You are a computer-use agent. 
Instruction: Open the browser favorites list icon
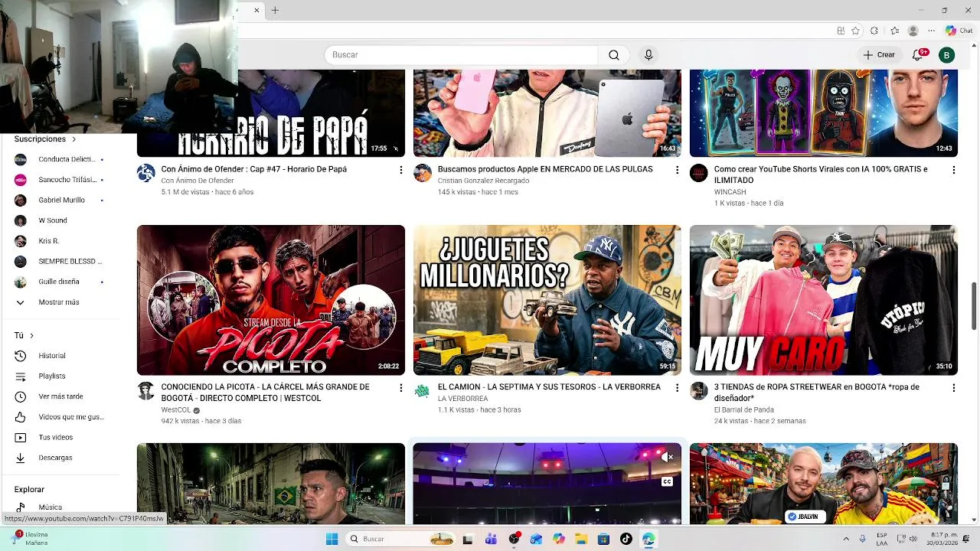click(x=894, y=31)
